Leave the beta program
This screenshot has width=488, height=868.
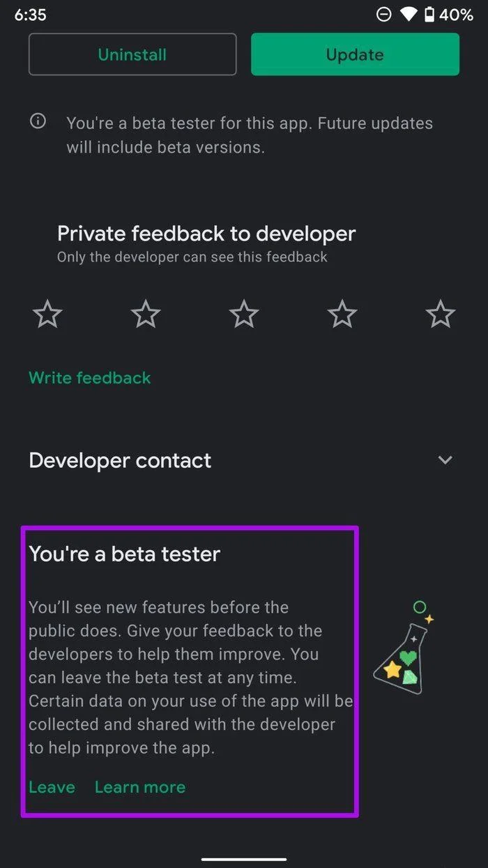pos(52,787)
